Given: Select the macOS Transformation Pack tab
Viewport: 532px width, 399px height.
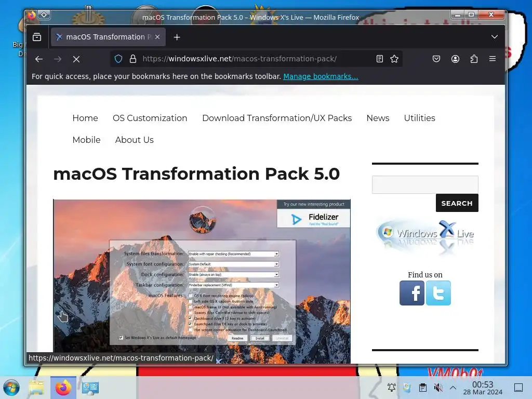Looking at the screenshot, I should [x=108, y=37].
